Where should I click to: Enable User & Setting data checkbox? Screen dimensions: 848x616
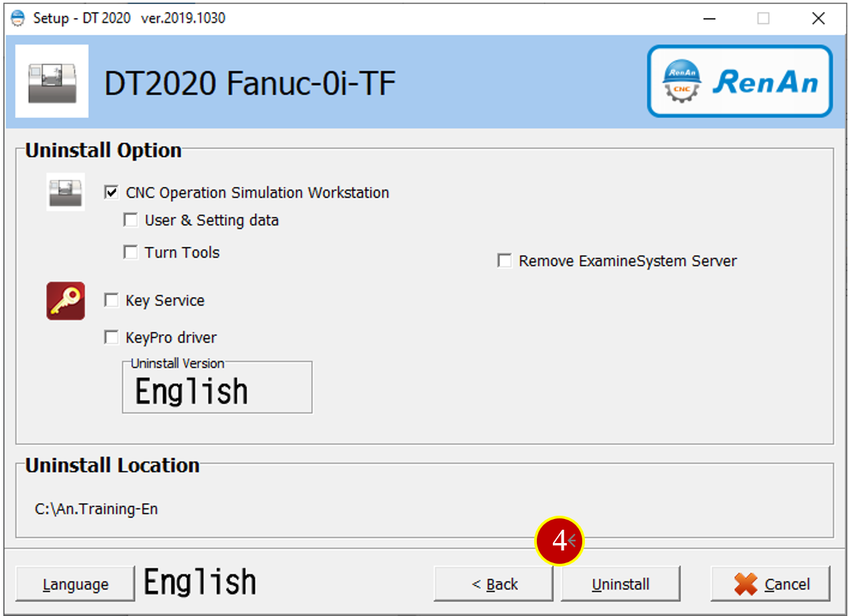coord(131,220)
